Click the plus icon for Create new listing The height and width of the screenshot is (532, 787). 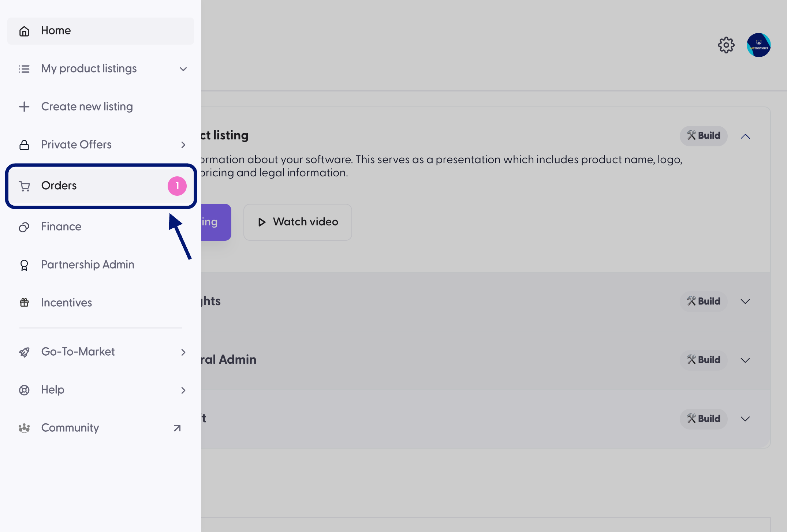[24, 106]
